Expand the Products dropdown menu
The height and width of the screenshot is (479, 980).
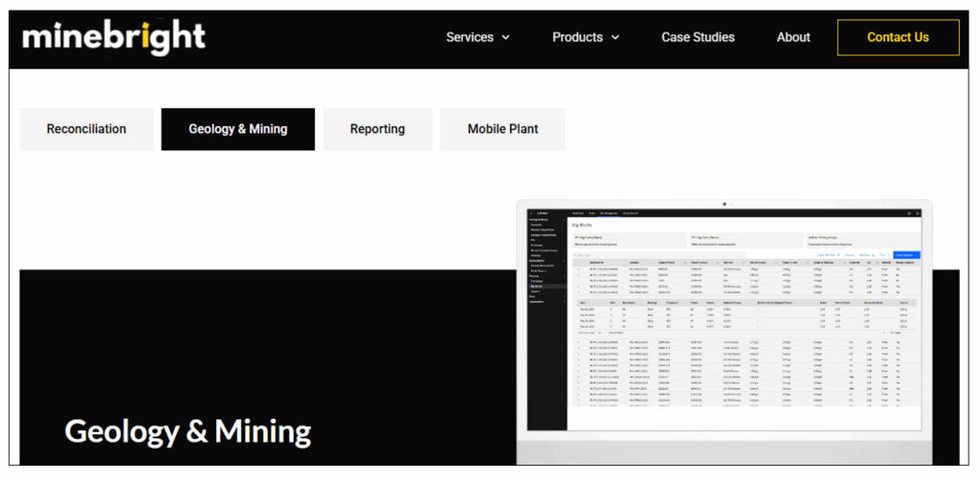coord(586,37)
